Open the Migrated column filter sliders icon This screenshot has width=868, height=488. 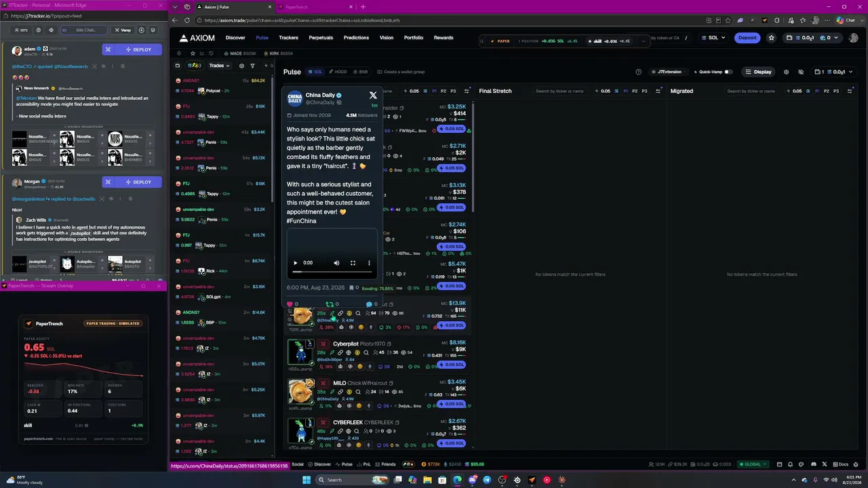click(x=850, y=91)
